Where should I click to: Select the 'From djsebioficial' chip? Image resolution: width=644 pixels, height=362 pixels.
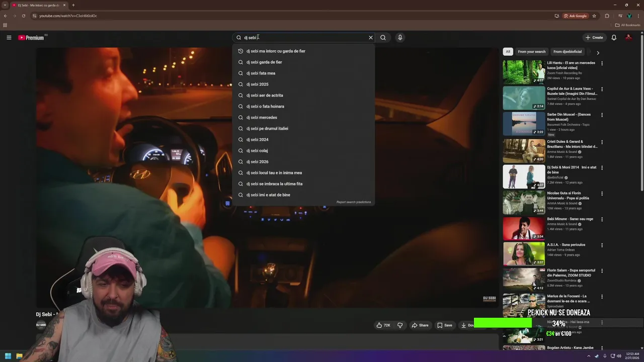tap(568, 51)
